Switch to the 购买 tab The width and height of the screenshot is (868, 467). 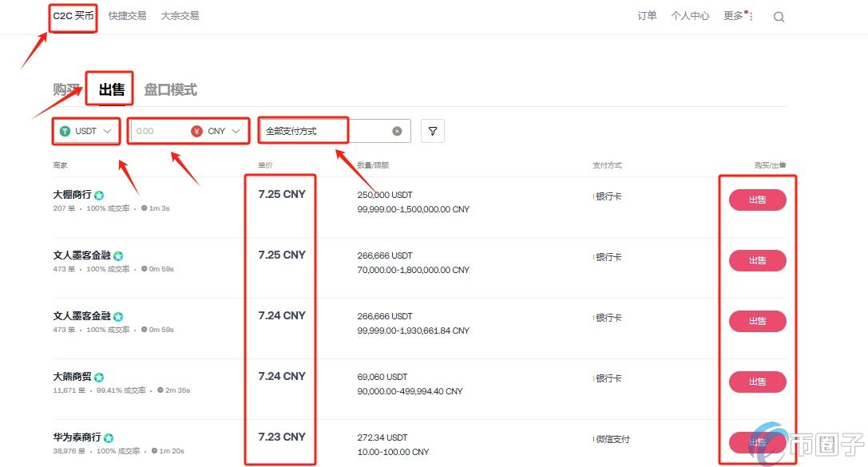[x=66, y=89]
